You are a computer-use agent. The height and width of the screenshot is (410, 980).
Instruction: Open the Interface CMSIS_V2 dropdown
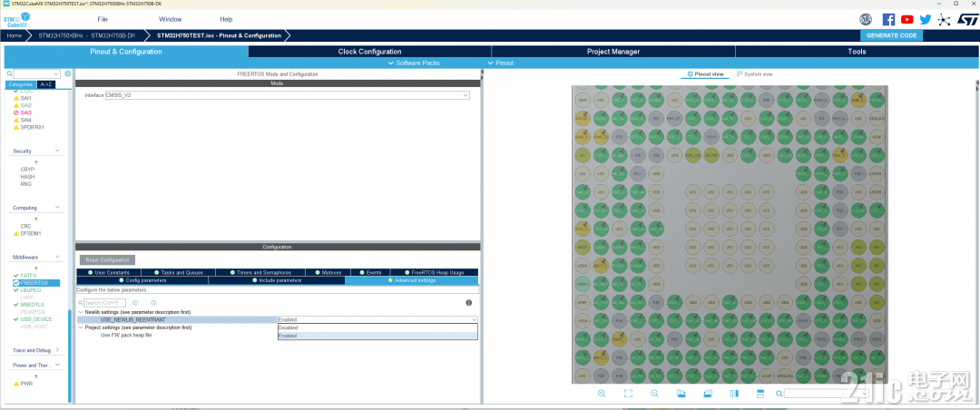tap(288, 95)
